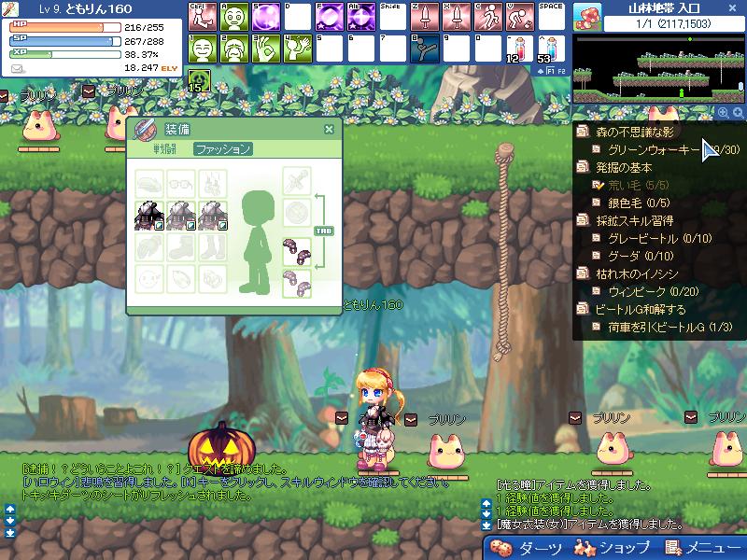
Task: Click the up arrow beside F1
Action: click(541, 72)
